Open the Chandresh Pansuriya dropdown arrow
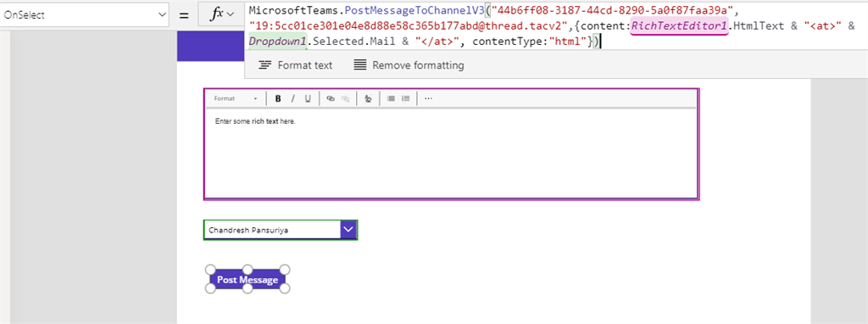Screen dimensions: 868x324 348,229
